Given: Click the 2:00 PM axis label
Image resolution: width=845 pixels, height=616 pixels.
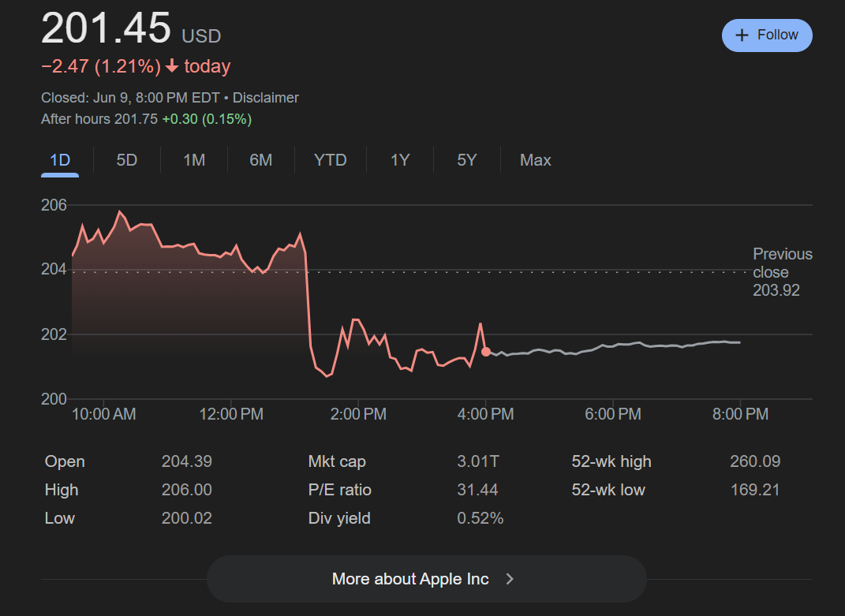Looking at the screenshot, I should click(358, 414).
